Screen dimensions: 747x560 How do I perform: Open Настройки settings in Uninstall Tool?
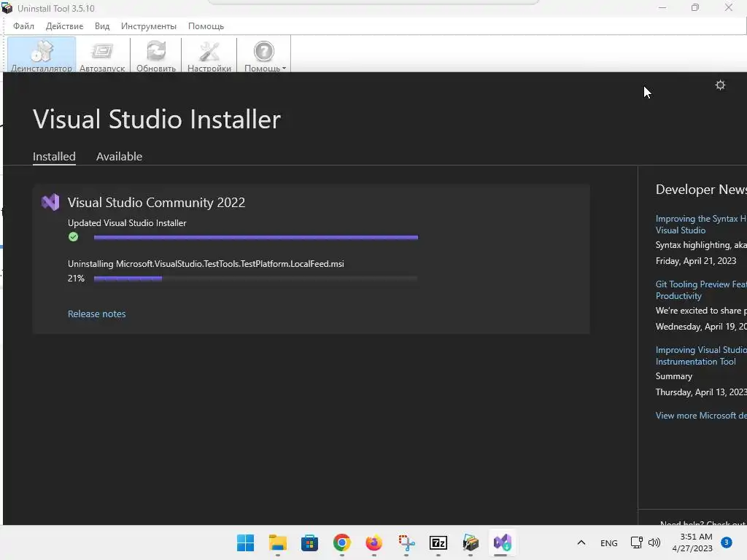click(209, 55)
